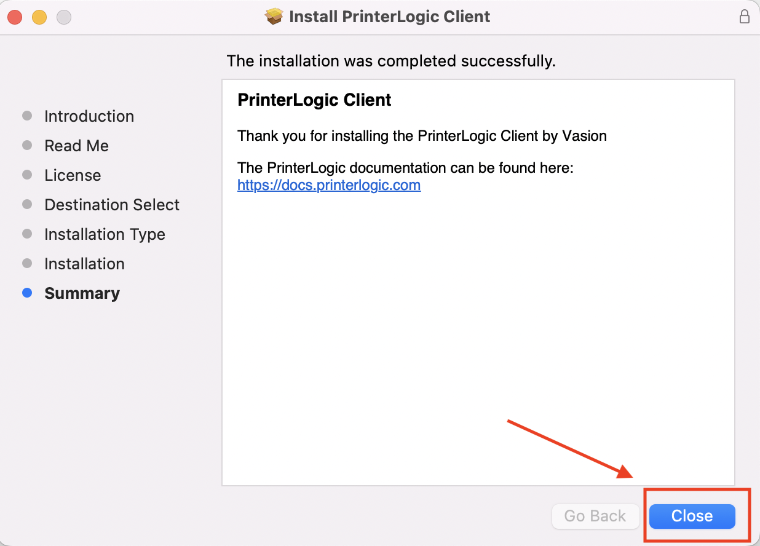760x546 pixels.
Task: Click the red window close button
Action: [x=16, y=17]
